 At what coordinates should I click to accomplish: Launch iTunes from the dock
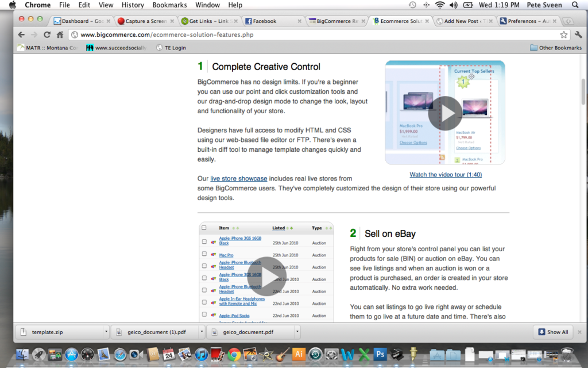coord(202,354)
